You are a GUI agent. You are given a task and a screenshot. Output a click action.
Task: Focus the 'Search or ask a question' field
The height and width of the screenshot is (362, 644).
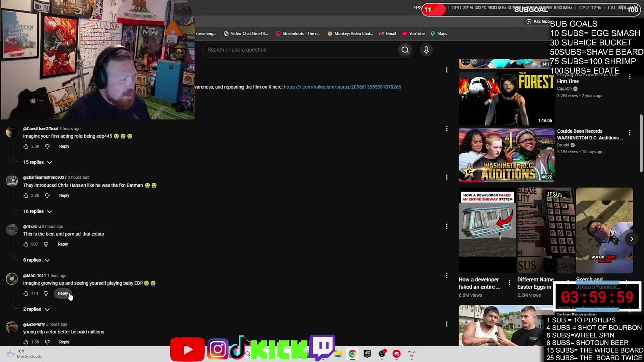[x=300, y=50]
